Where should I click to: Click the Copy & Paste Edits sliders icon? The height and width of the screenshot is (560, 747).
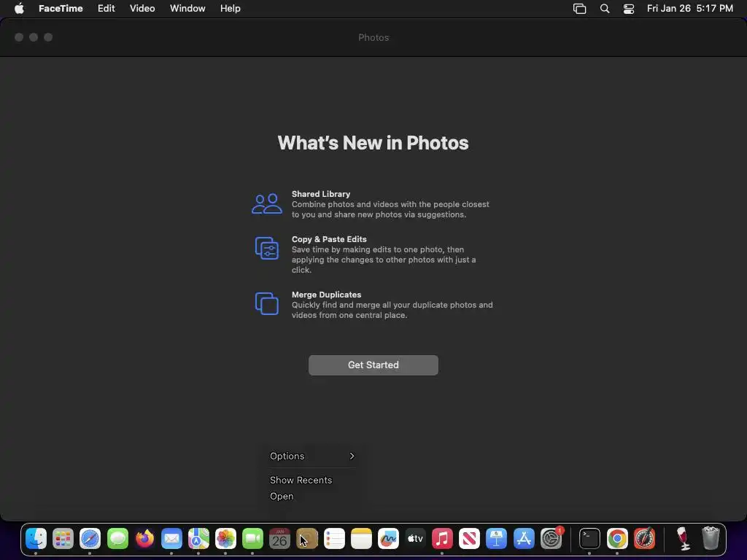267,248
